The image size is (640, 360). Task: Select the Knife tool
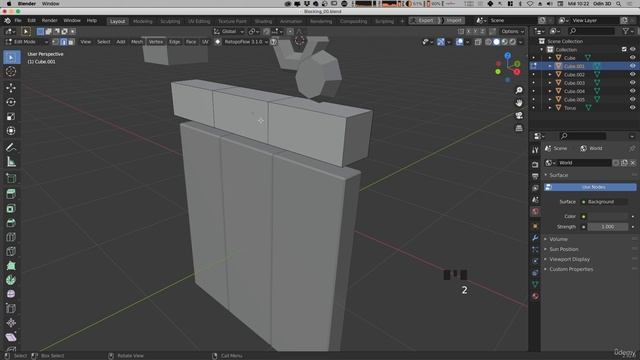click(x=11, y=251)
